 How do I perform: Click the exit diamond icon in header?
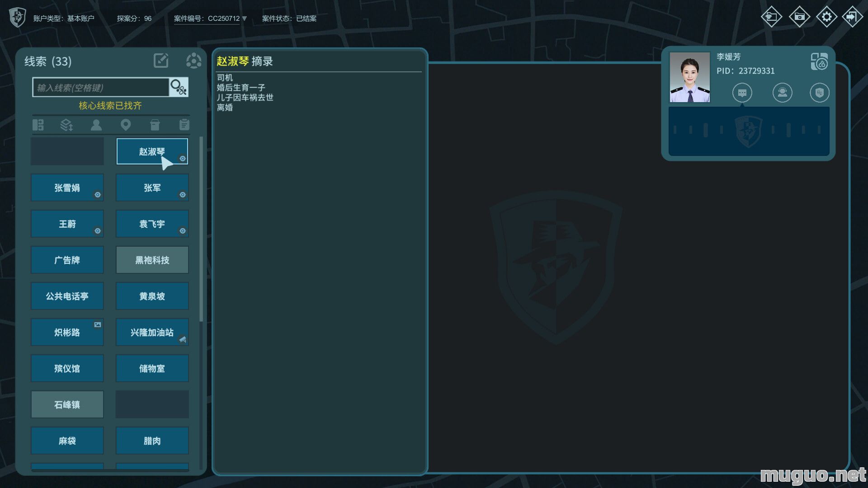click(852, 17)
